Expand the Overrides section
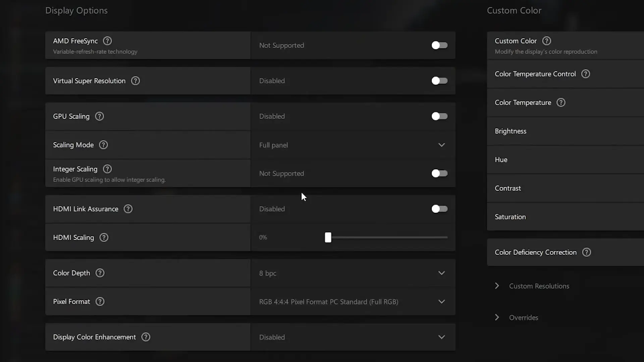 point(517,317)
